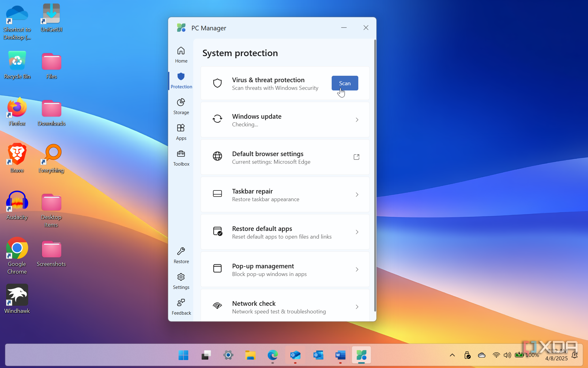Open the Restore wrench item in sidebar

coord(181,255)
